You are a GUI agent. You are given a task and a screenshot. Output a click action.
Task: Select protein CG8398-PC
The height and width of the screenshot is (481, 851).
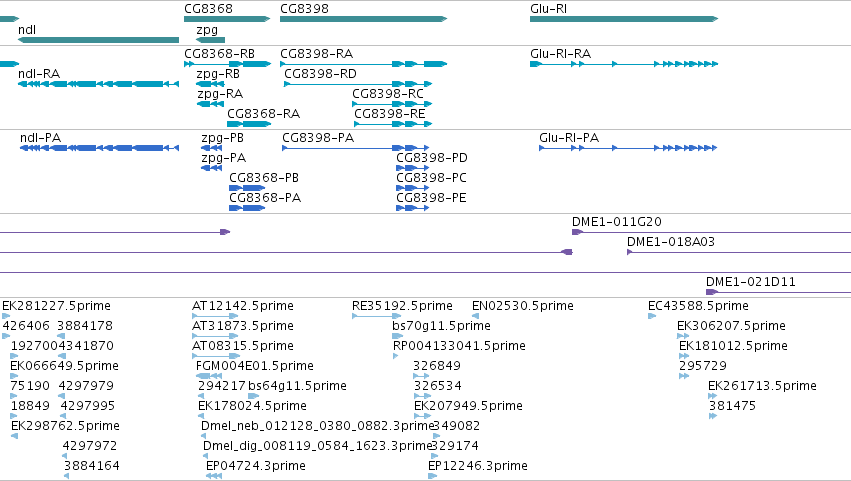point(431,178)
